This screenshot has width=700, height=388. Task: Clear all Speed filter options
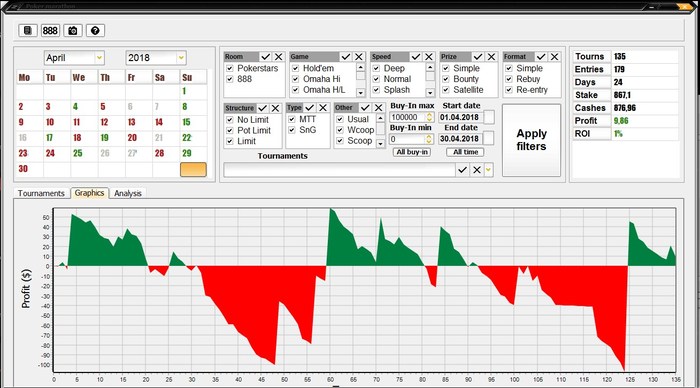(429, 57)
